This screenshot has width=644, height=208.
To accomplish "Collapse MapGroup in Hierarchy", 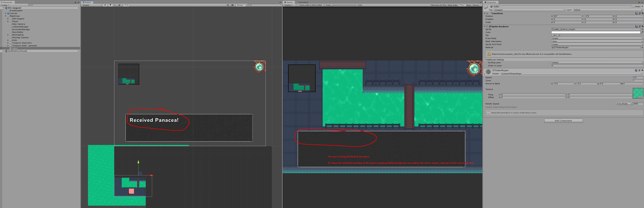I will pyautogui.click(x=6, y=16).
